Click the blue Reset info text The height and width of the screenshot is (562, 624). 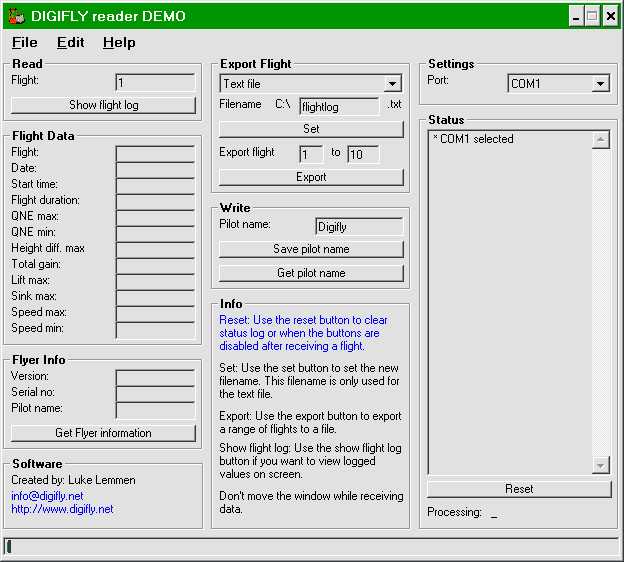(x=303, y=333)
